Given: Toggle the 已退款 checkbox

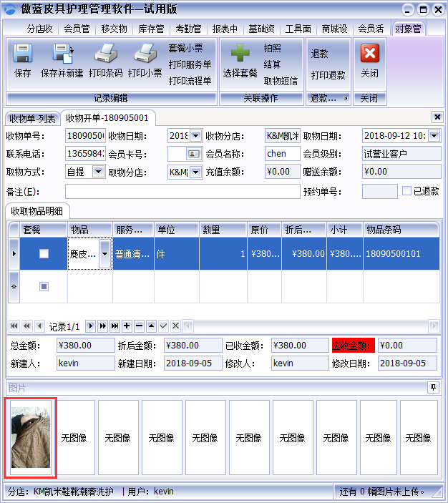Looking at the screenshot, I should (406, 191).
